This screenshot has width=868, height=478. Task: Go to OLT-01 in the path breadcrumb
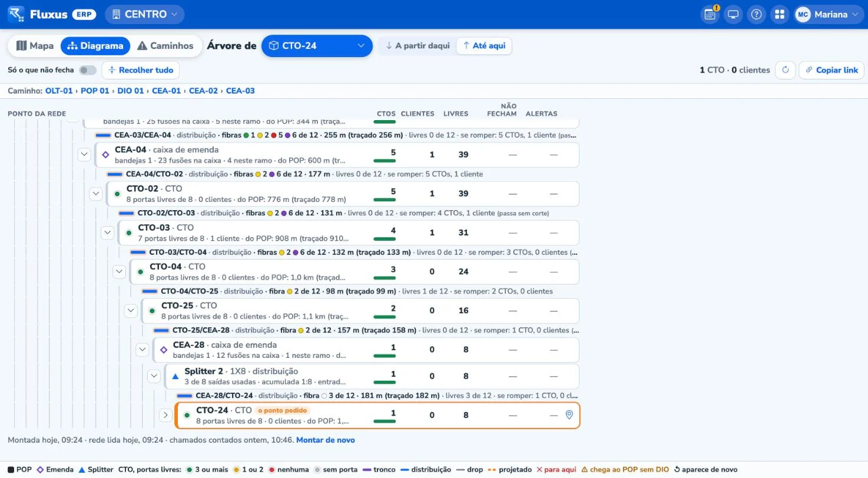click(x=59, y=91)
